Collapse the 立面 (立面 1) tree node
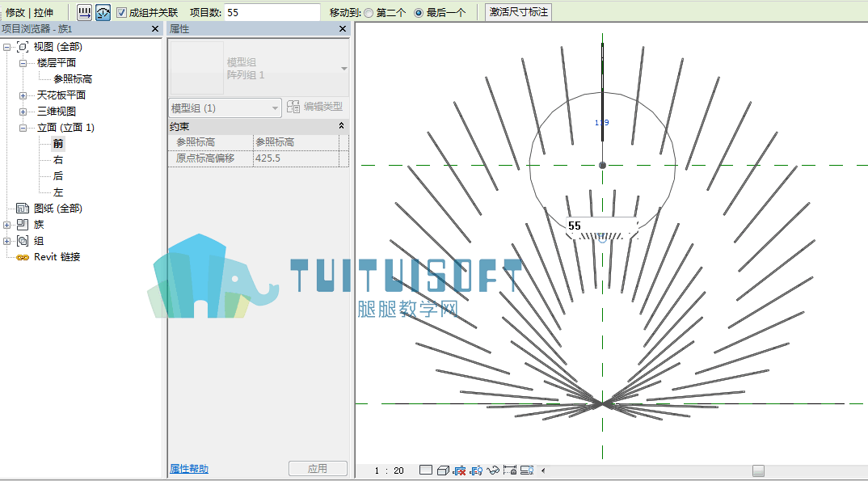This screenshot has width=868, height=481. (23, 128)
